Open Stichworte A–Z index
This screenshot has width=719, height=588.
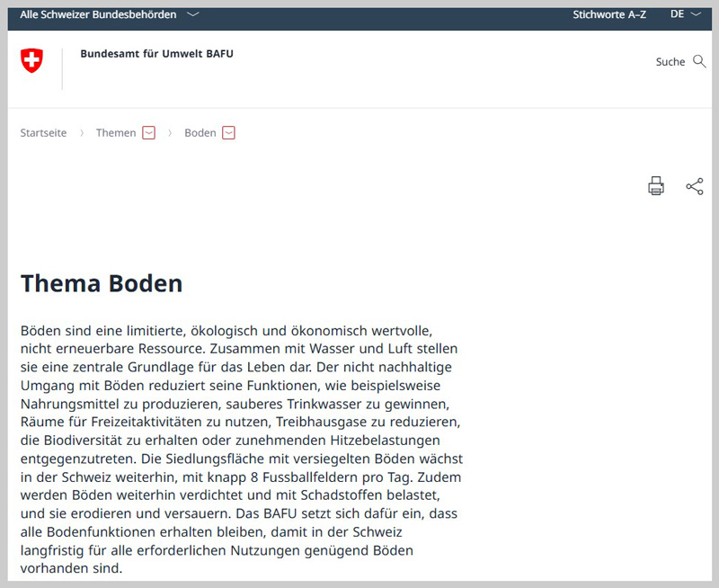609,14
